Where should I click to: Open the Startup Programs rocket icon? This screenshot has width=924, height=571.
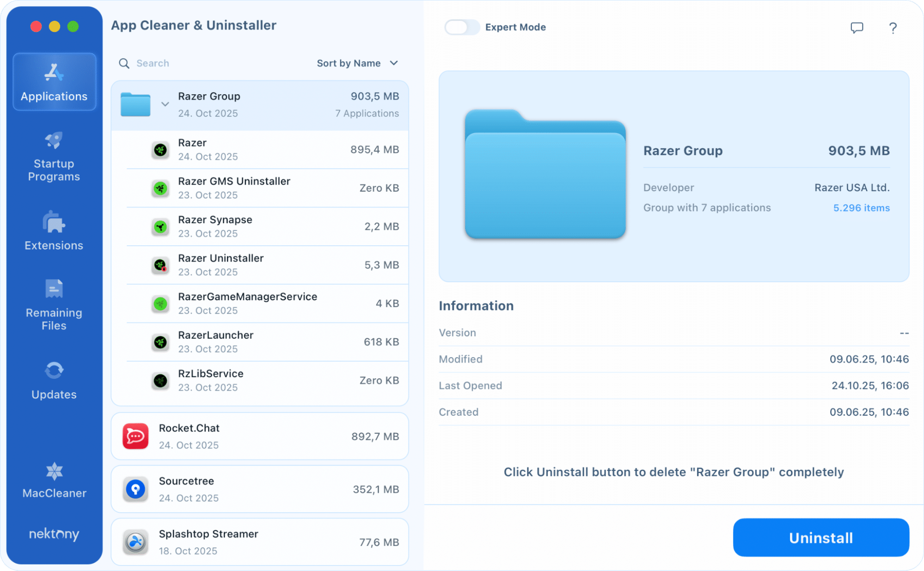click(54, 140)
